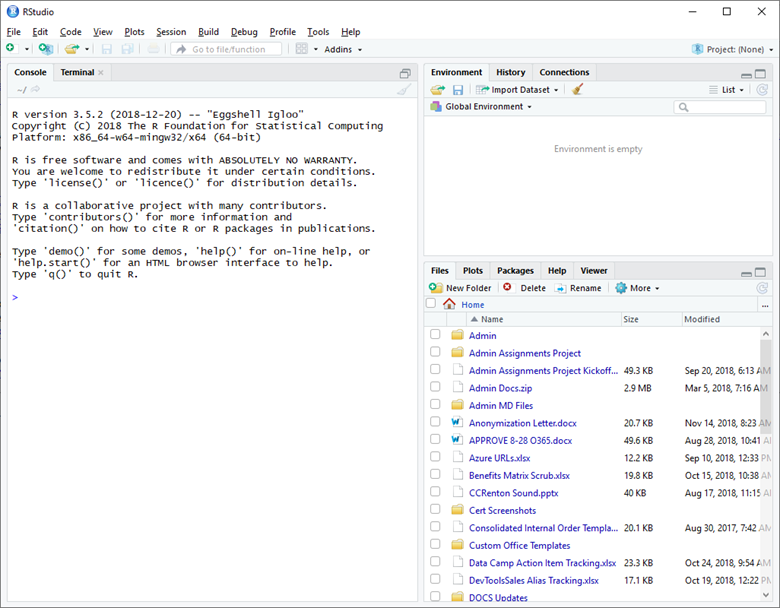Viewport: 780px width, 608px height.
Task: Switch to the History tab
Action: pyautogui.click(x=510, y=72)
